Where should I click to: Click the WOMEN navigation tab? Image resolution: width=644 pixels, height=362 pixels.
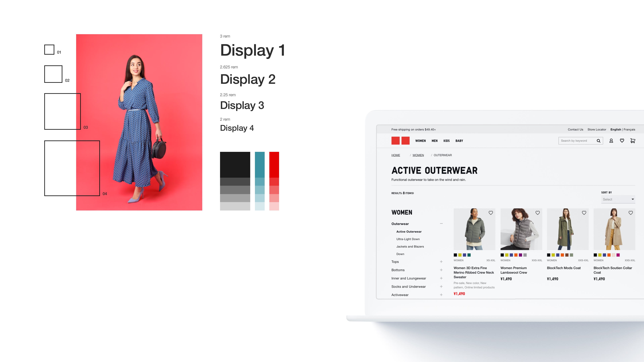(x=420, y=141)
